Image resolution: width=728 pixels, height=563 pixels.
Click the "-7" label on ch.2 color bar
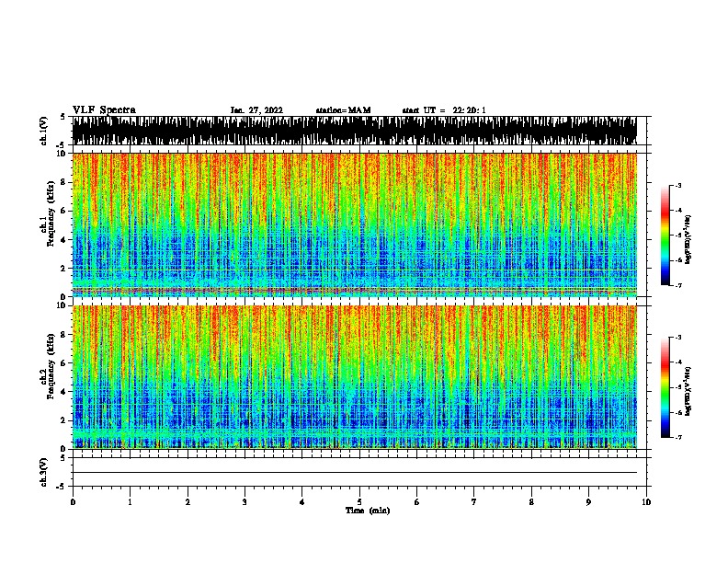[x=677, y=437]
